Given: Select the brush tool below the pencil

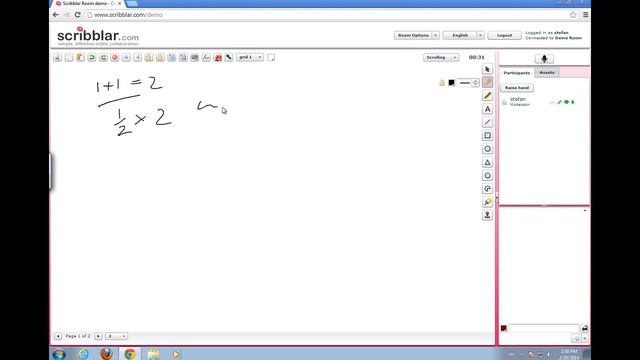Looking at the screenshot, I should 487,96.
